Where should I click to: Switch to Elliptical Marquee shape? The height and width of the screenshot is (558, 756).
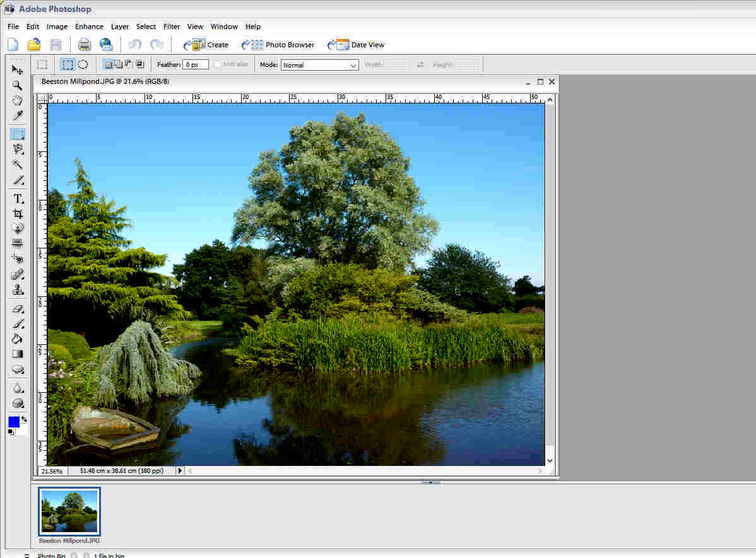(83, 64)
